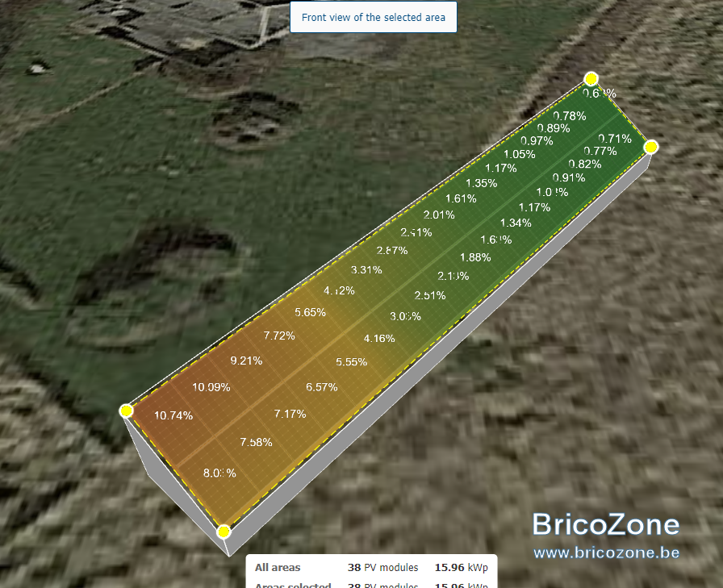
Task: Click the 1.34% shading value
Action: (516, 223)
